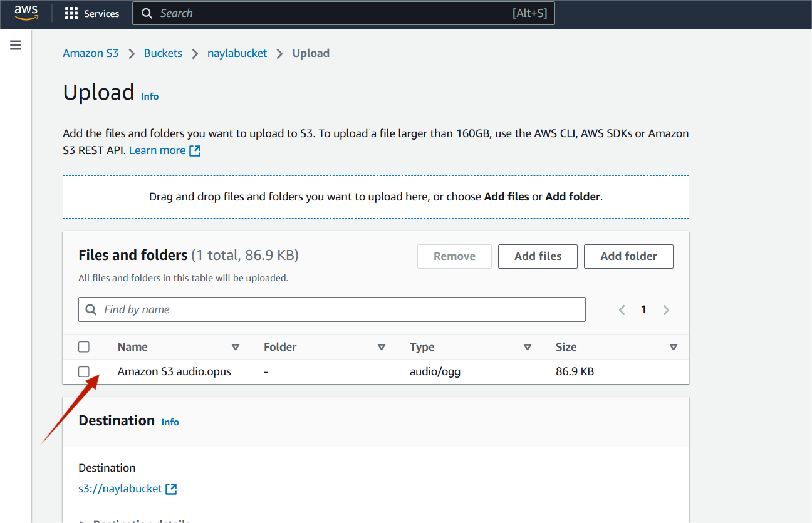This screenshot has width=812, height=523.
Task: Click magnifier icon in Find by name
Action: (x=91, y=309)
